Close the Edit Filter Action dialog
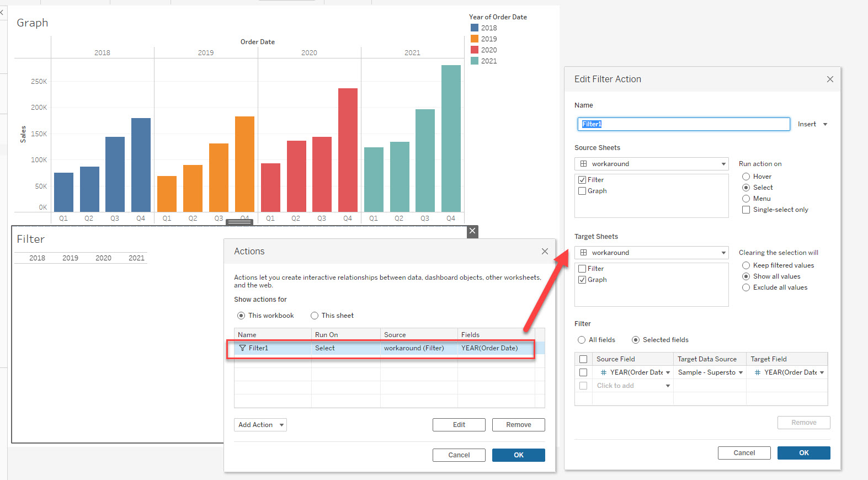The height and width of the screenshot is (480, 868). point(829,79)
